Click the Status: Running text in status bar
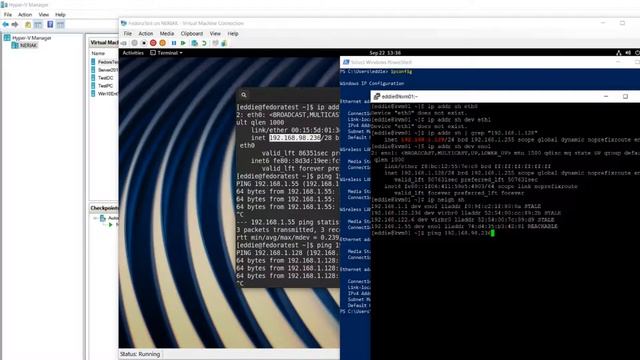Viewport: 640px width, 360px height. tap(140, 354)
